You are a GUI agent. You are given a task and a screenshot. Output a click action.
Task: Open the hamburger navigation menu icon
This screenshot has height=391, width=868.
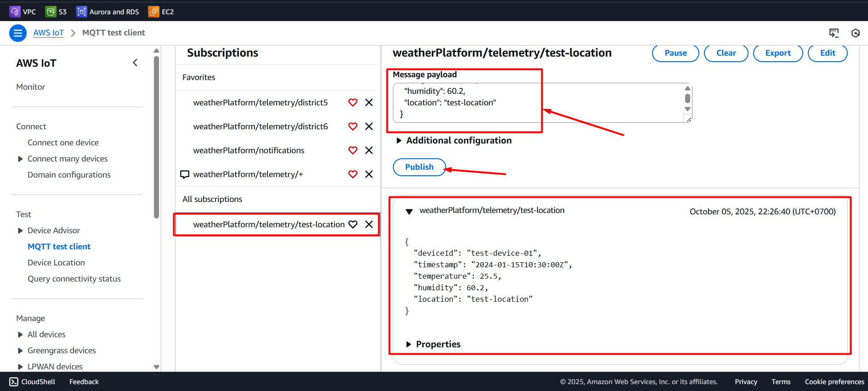point(18,33)
